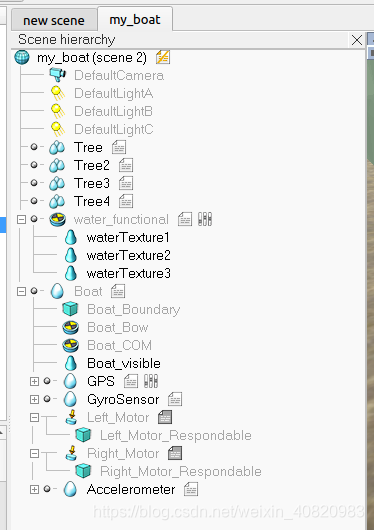Click the model marker dot beside Accelerometer
Screen dimensions: 374x530
[47, 488]
